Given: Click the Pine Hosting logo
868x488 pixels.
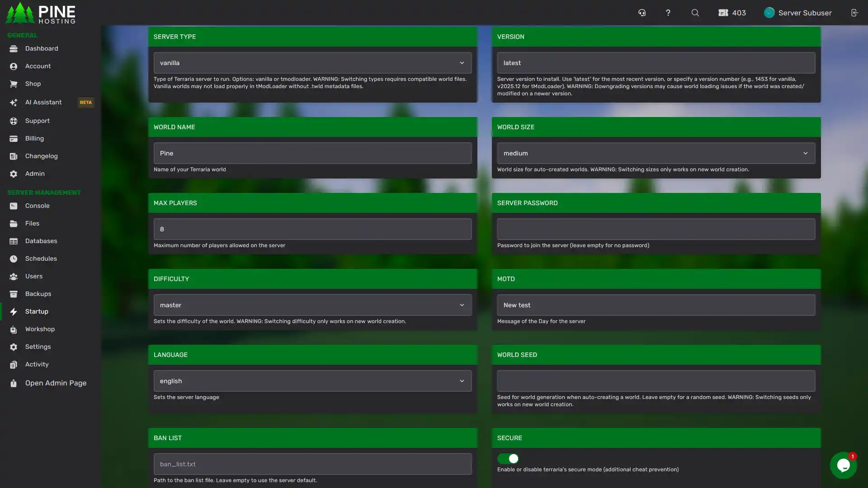Looking at the screenshot, I should point(41,13).
